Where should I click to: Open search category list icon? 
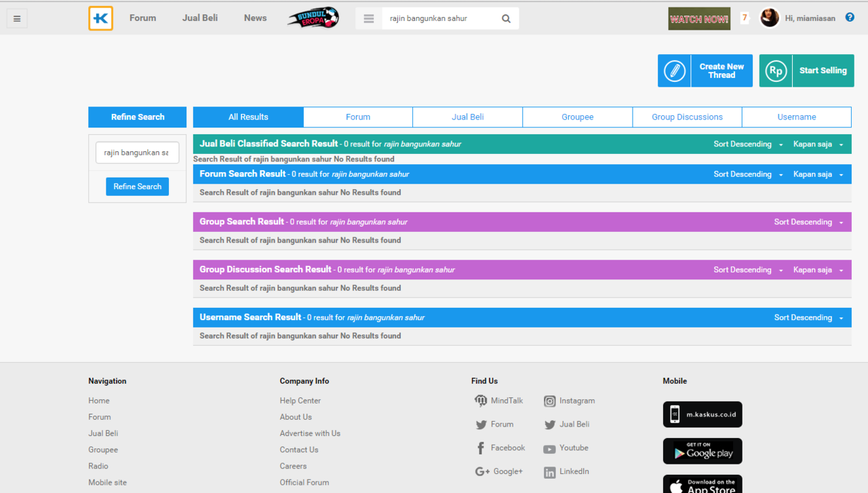click(369, 19)
